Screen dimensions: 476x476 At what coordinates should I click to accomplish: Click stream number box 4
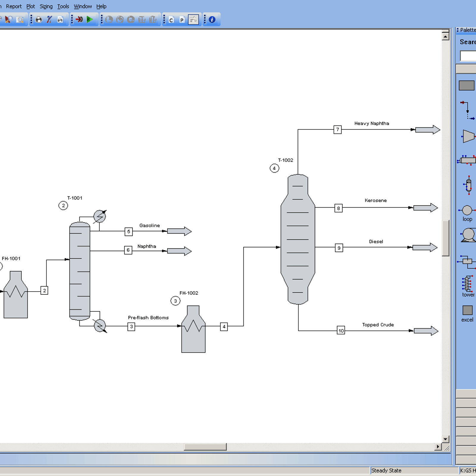click(224, 327)
